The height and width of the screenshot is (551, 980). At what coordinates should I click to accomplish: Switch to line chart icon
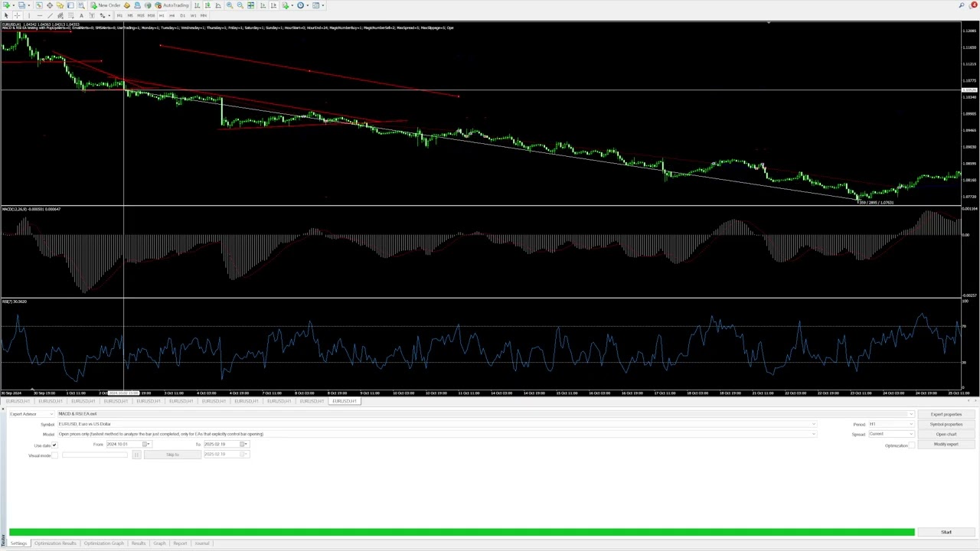click(x=217, y=5)
